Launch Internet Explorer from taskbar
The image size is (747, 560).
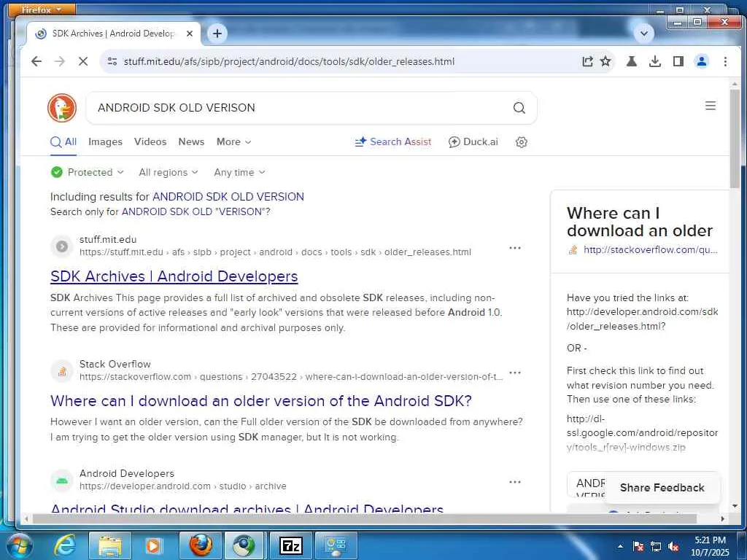(65, 545)
